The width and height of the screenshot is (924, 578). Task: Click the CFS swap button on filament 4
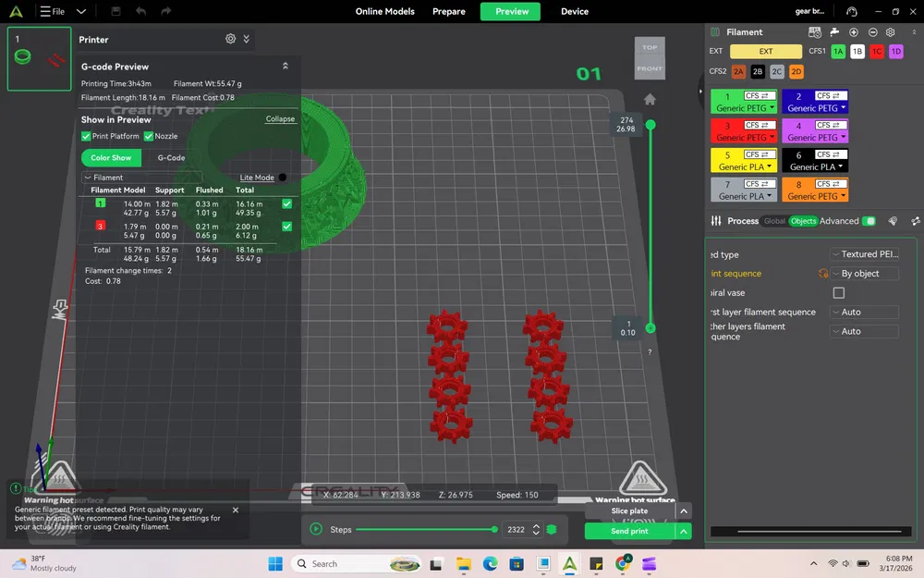click(831, 125)
